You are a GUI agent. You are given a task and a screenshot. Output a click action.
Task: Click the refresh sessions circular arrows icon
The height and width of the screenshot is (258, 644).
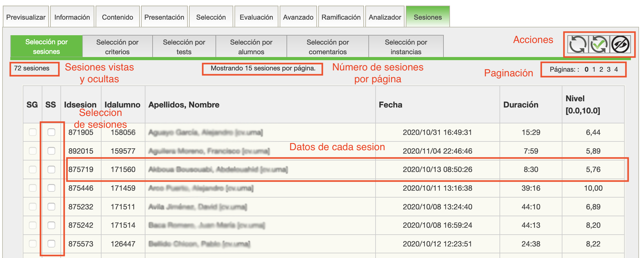point(578,45)
